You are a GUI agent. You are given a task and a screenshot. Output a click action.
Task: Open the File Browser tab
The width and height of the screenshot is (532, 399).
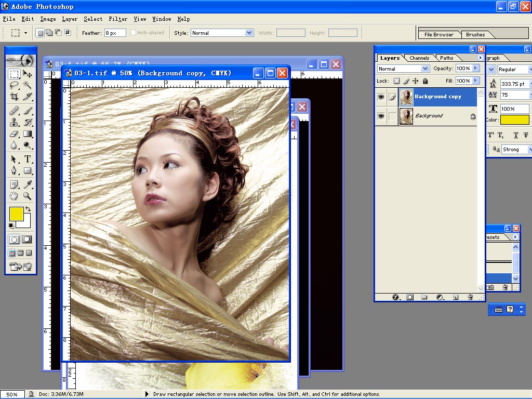438,35
